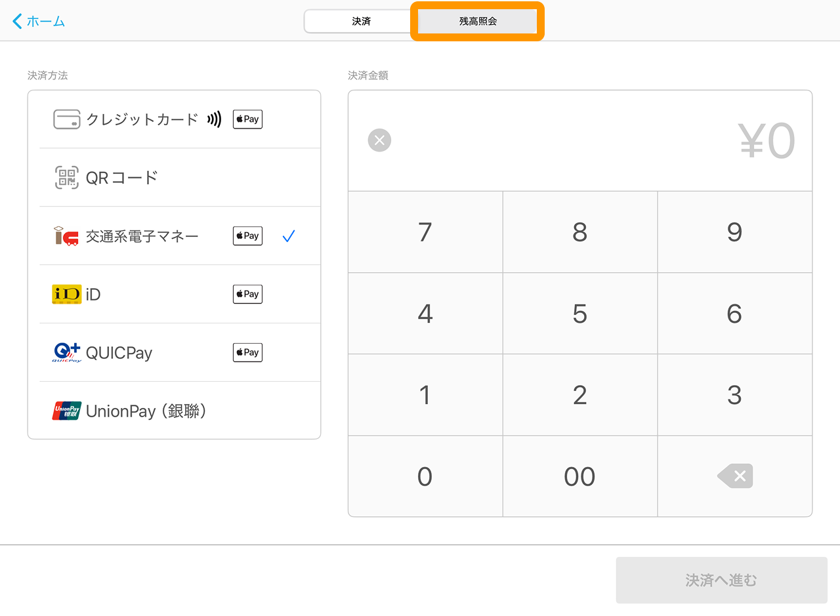Tap the 00 key on keypad

click(x=579, y=477)
